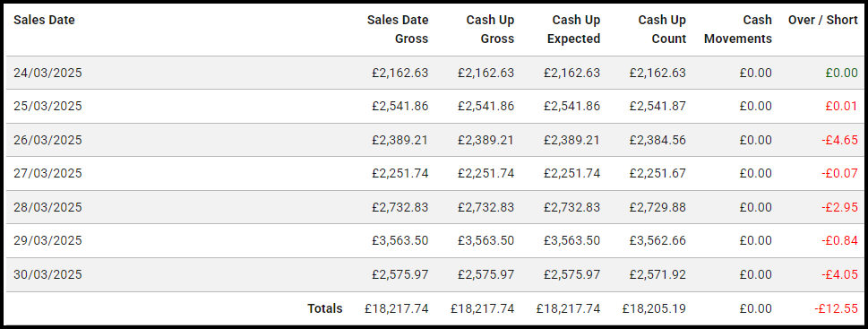Click the Totals row label

click(325, 308)
